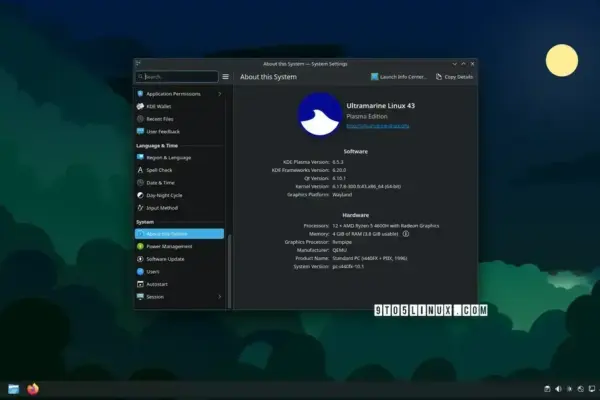Open Users settings
The width and height of the screenshot is (600, 400).
pos(179,272)
